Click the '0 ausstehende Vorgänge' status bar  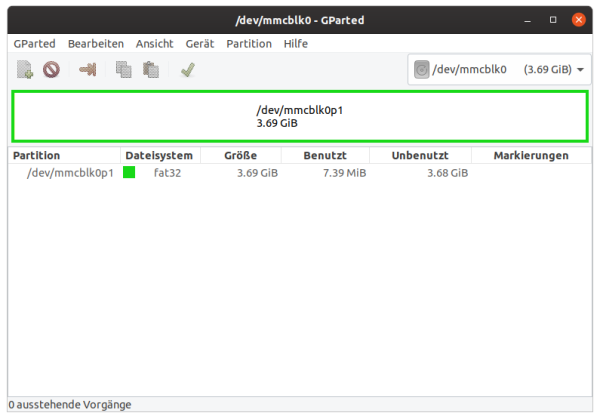pos(300,404)
